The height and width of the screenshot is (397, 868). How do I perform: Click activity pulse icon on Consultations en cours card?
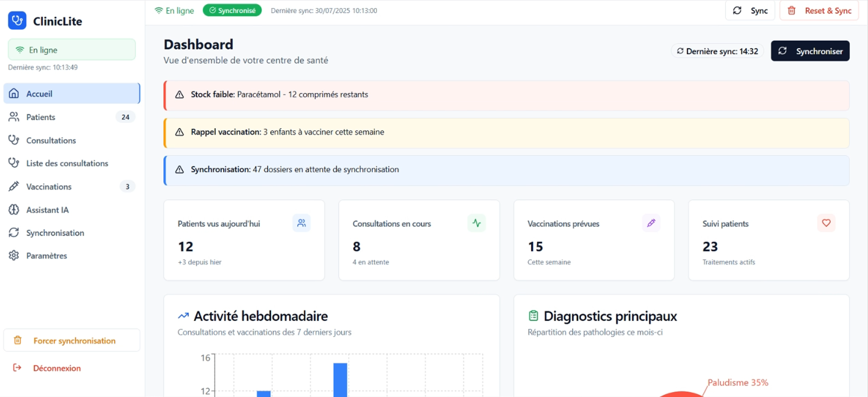[x=476, y=223]
